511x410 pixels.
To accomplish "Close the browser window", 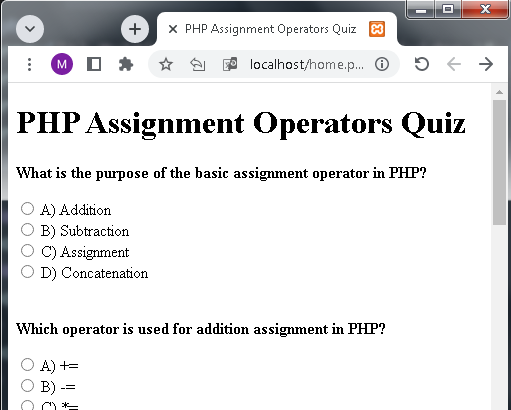I will (485, 9).
